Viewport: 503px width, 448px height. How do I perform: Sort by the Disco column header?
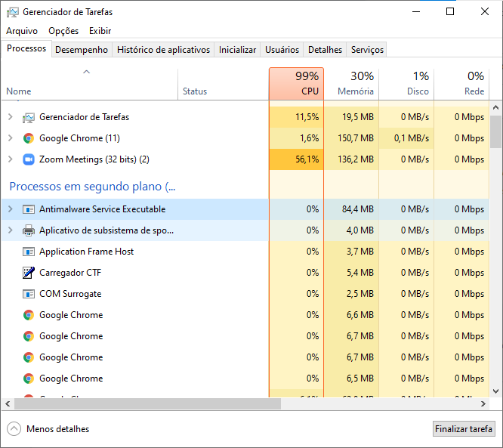pos(406,84)
